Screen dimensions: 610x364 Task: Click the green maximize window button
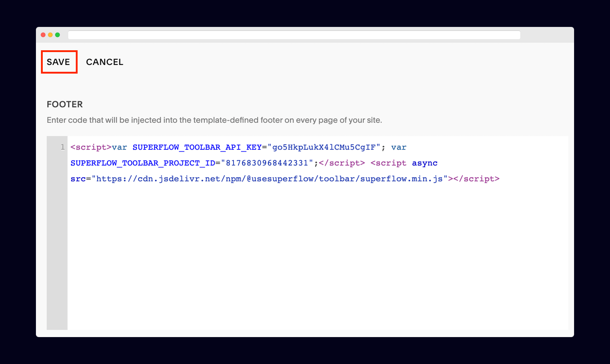pos(57,35)
